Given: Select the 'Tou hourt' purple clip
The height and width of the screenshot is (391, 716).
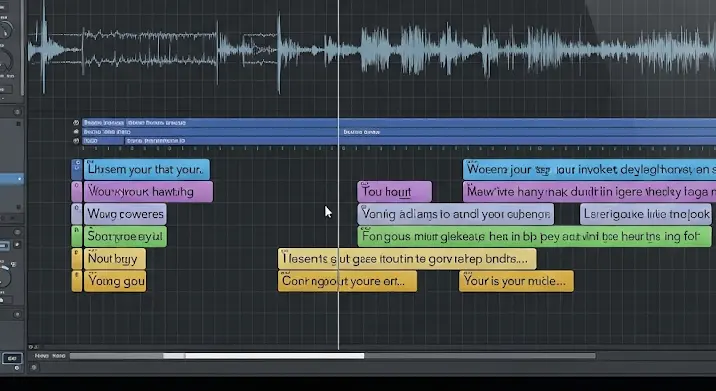Looking at the screenshot, I should point(395,192).
